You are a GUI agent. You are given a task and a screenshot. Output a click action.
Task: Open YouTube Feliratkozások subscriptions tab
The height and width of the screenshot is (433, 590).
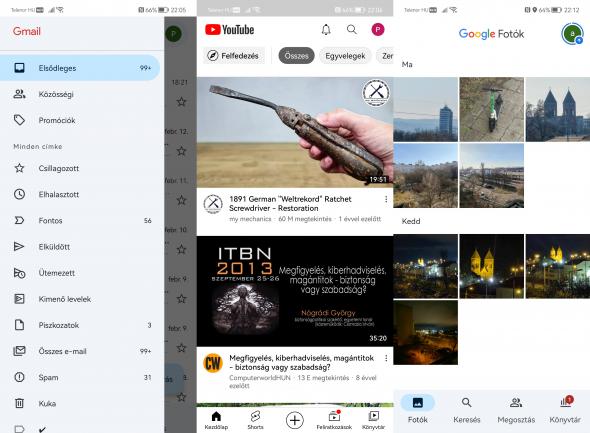tap(334, 420)
